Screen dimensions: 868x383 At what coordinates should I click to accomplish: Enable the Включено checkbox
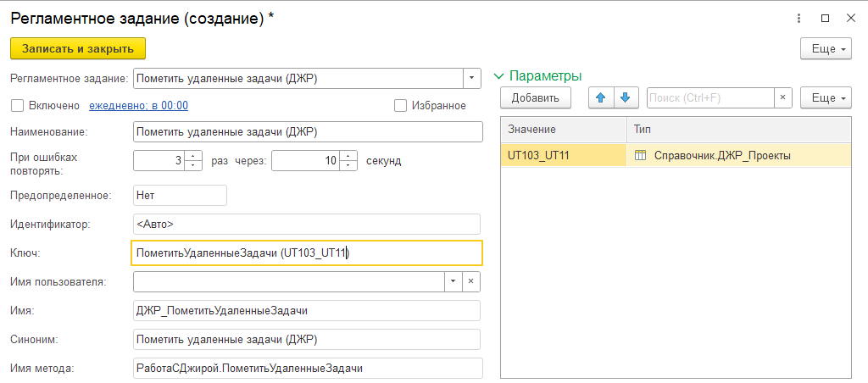tap(16, 106)
